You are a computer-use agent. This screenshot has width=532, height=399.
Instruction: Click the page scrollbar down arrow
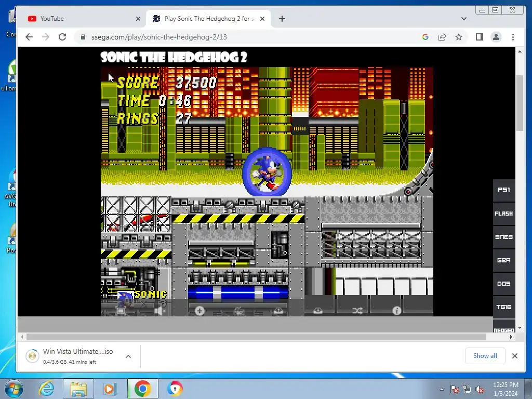520,328
